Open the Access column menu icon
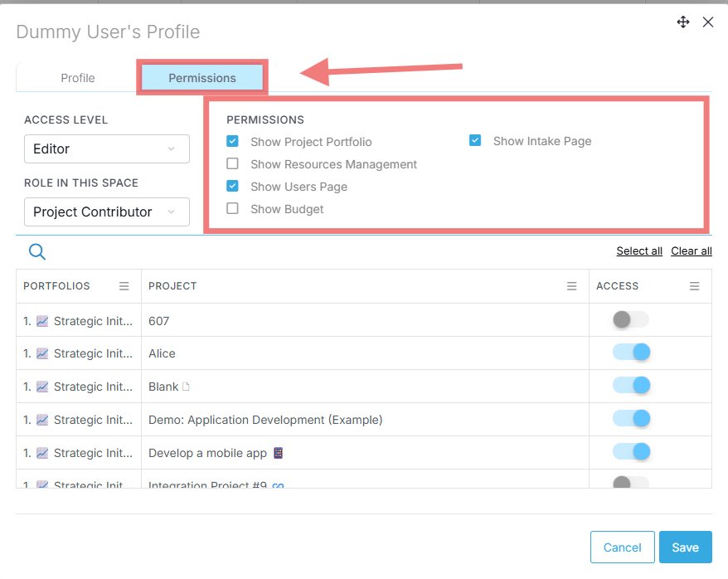This screenshot has width=728, height=579. tap(695, 286)
